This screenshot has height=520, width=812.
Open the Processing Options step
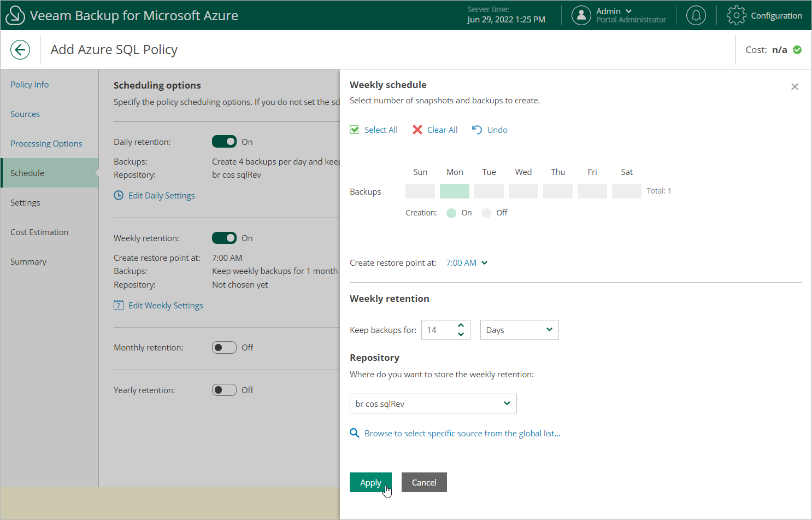(46, 144)
